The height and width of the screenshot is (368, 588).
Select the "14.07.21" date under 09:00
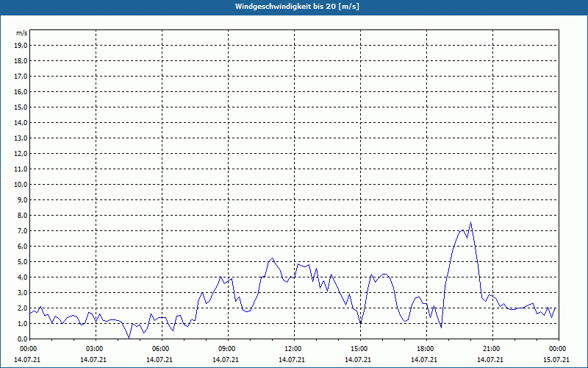point(226,359)
